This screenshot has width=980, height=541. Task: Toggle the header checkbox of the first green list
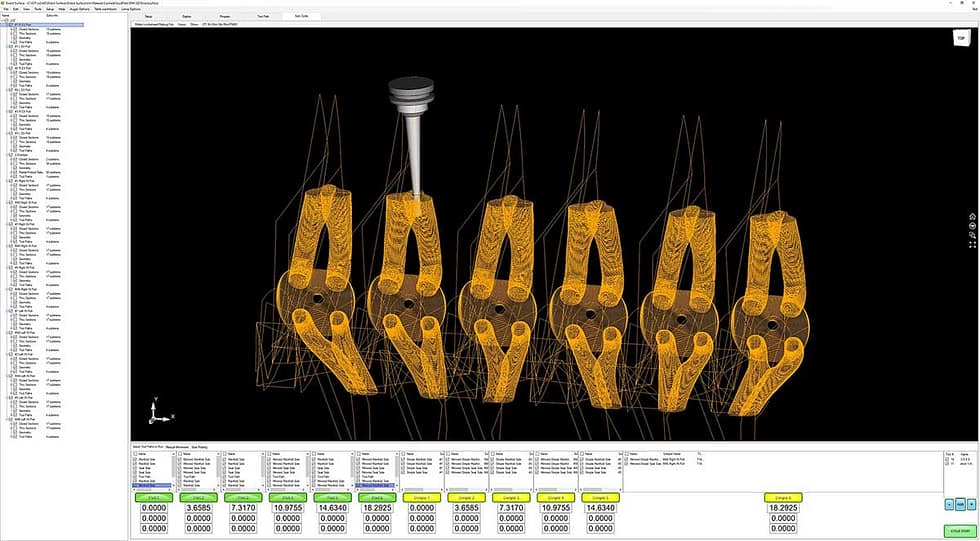pyautogui.click(x=136, y=454)
